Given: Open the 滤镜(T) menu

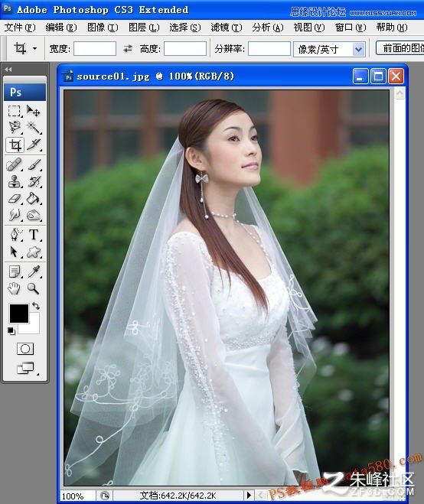Looking at the screenshot, I should click(227, 28).
